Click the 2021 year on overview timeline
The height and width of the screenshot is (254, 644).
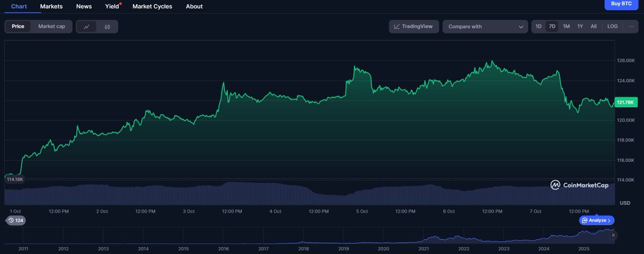pyautogui.click(x=424, y=249)
